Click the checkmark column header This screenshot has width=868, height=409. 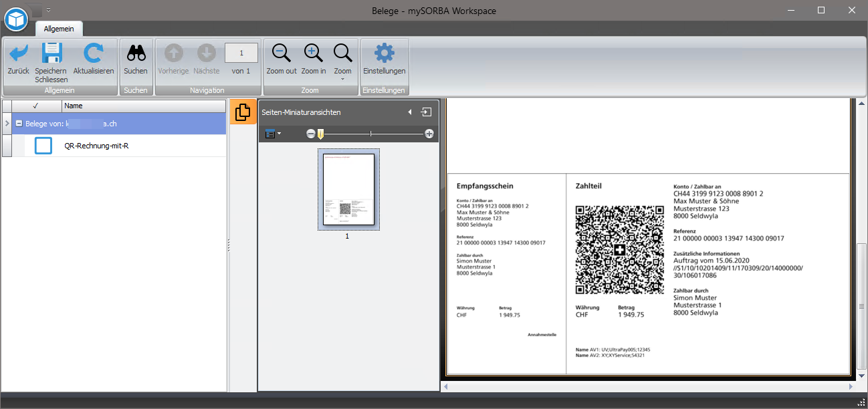coord(35,106)
